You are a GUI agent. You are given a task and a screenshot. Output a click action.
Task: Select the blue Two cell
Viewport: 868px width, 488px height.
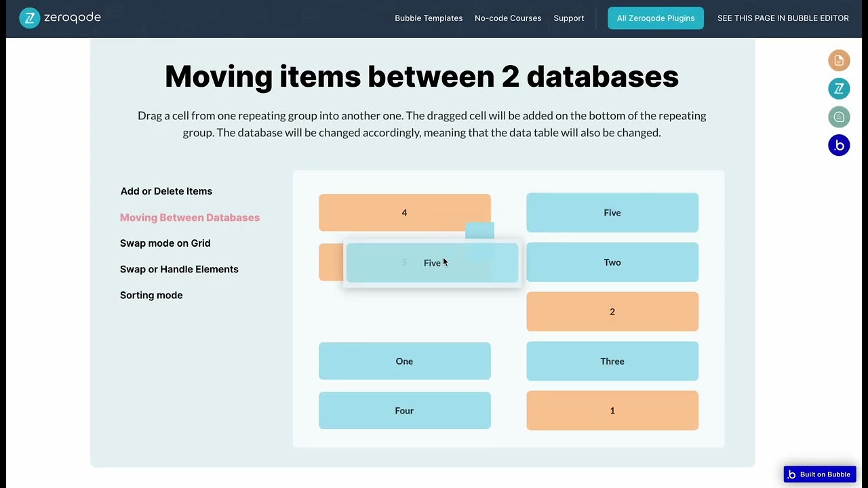[x=612, y=262]
